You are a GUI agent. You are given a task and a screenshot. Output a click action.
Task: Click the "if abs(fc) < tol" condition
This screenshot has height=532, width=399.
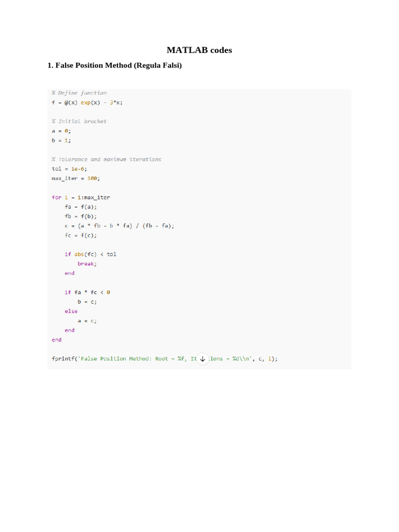point(90,254)
